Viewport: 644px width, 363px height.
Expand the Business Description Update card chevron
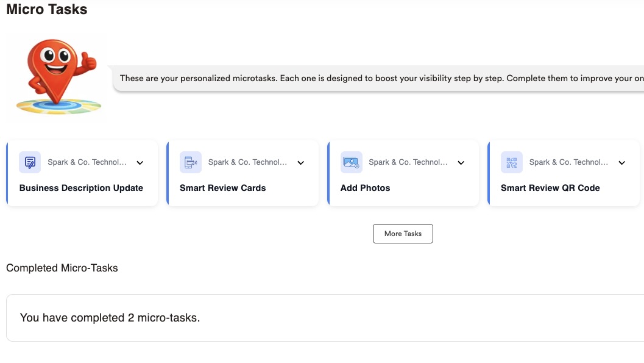[x=140, y=163]
